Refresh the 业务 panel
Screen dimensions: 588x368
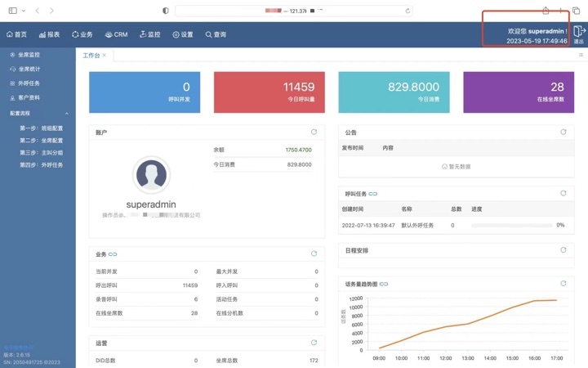click(x=314, y=254)
